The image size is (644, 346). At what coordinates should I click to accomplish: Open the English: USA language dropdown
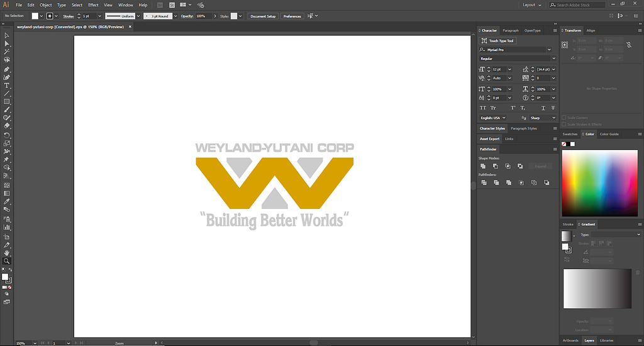[492, 118]
